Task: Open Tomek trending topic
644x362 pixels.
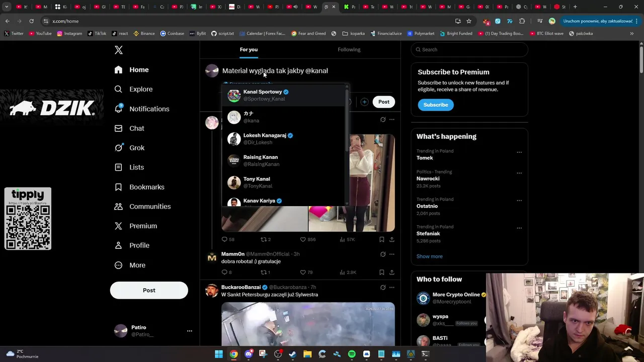Action: click(x=425, y=158)
